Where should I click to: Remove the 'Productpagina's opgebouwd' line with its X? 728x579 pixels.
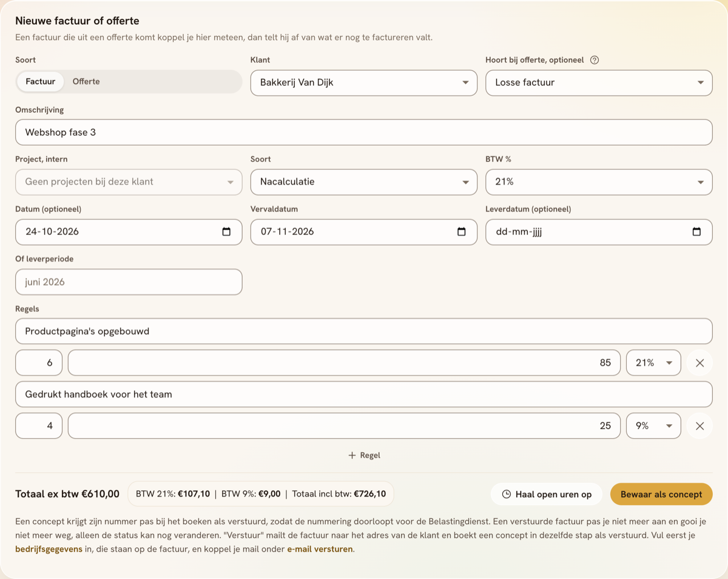pyautogui.click(x=699, y=363)
